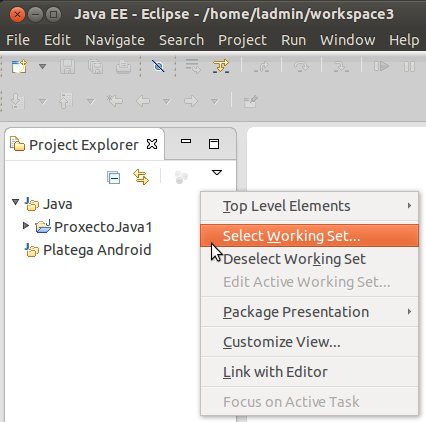Click the Pin Editor icon
This screenshot has width=426, height=422.
[251, 101]
